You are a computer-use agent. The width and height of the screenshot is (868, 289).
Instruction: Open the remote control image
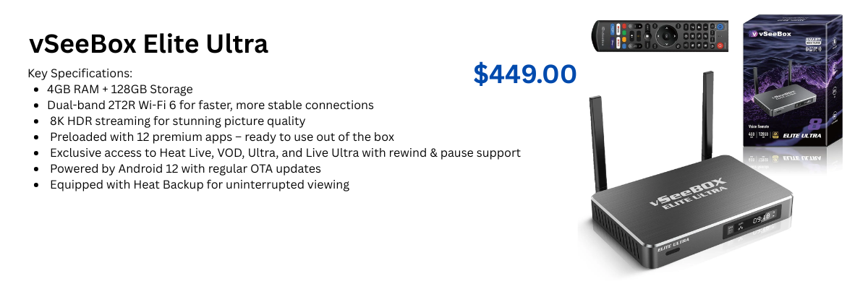click(662, 36)
